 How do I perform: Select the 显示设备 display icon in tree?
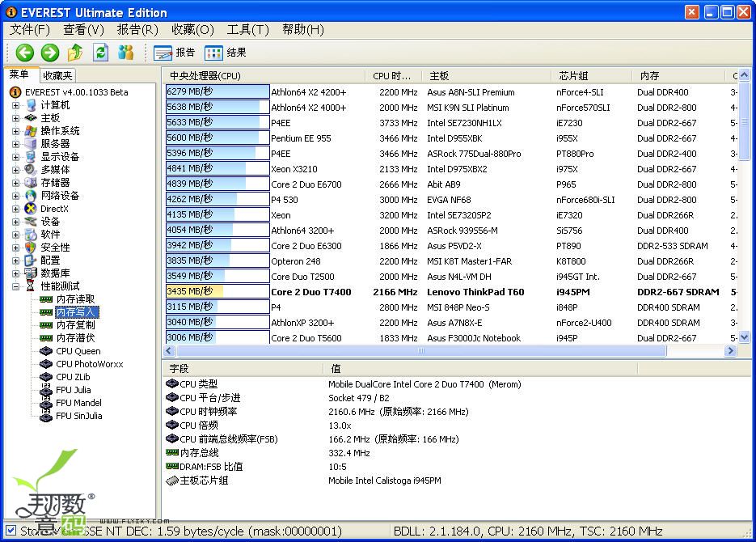(31, 157)
